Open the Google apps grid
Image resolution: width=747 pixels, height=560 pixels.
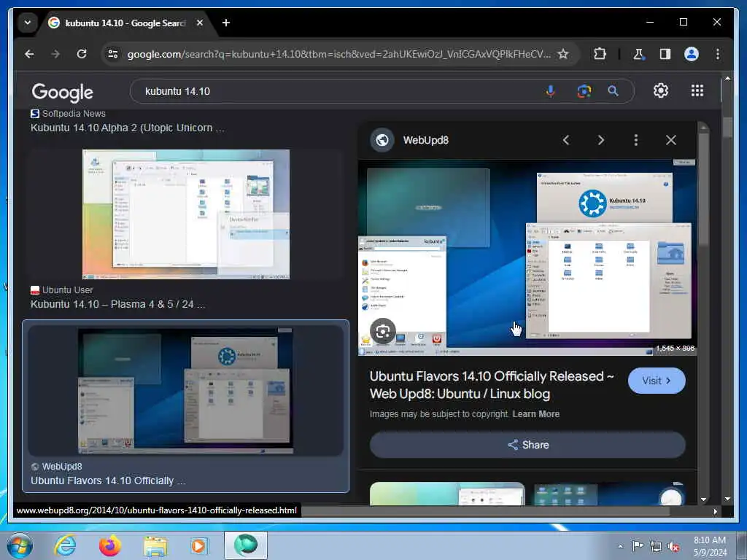point(697,90)
